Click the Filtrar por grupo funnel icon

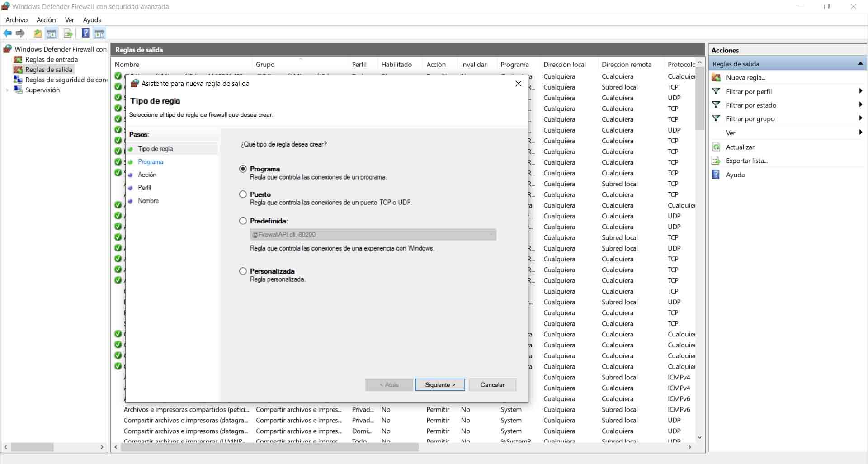(x=716, y=118)
